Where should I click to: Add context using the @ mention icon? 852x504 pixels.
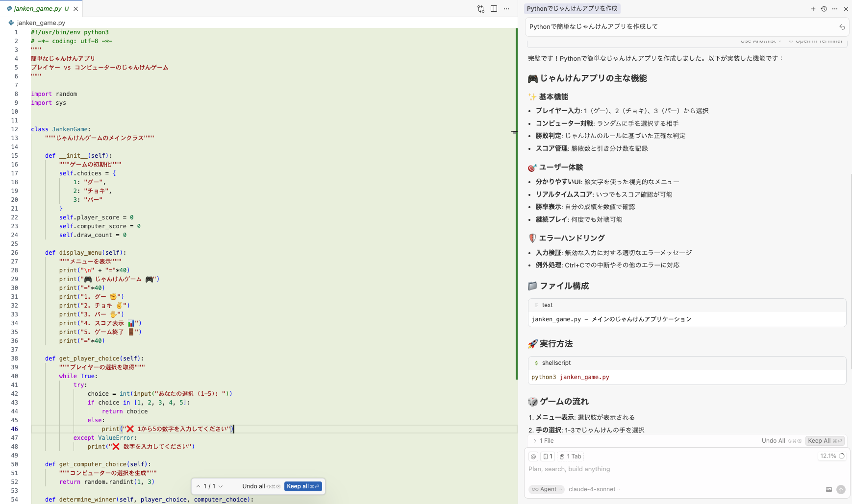point(533,456)
